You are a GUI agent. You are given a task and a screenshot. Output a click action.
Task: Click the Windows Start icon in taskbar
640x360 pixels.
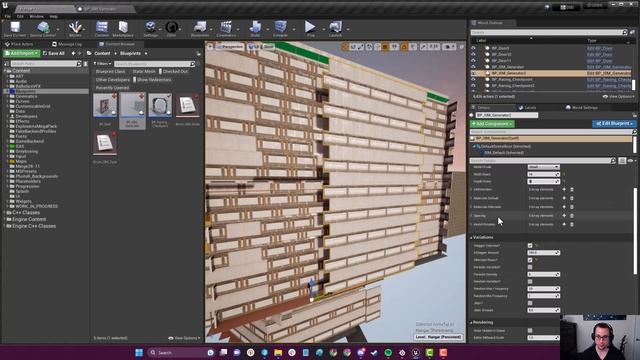point(139,352)
